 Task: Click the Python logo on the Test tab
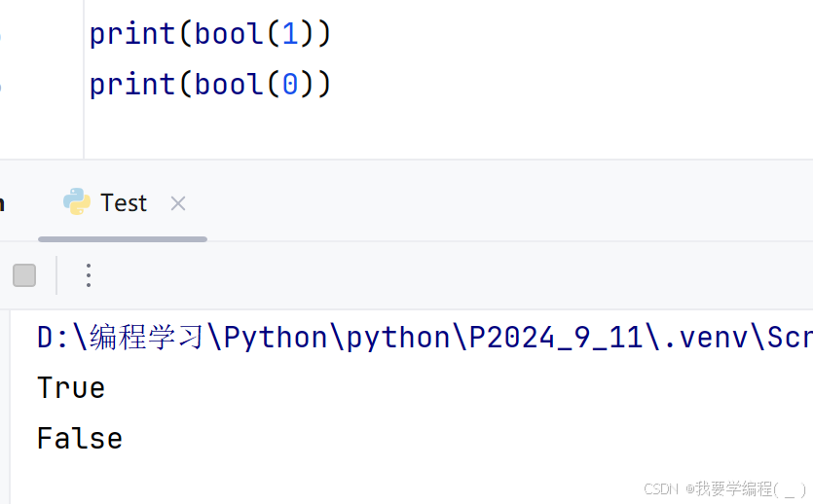click(x=77, y=202)
